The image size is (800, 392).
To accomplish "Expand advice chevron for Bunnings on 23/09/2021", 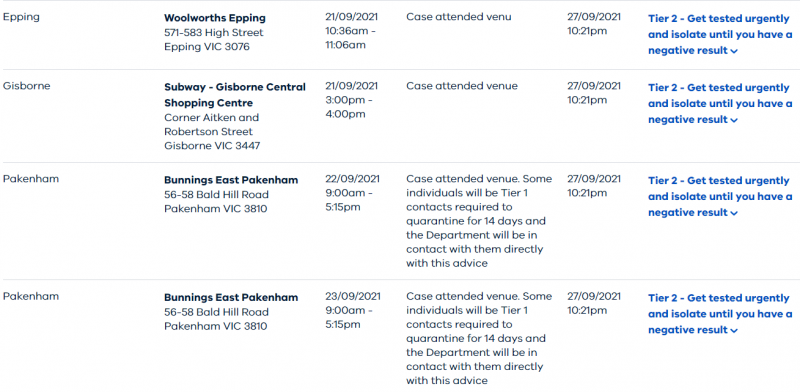I will (x=734, y=330).
